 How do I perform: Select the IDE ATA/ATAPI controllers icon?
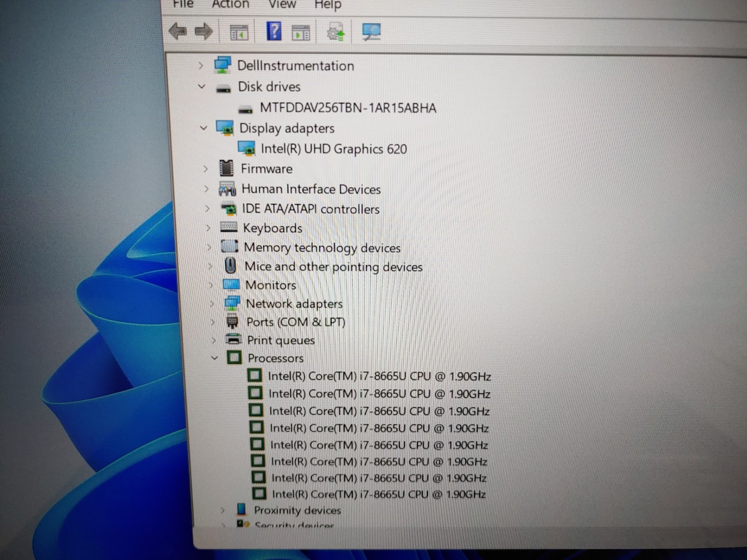point(228,209)
